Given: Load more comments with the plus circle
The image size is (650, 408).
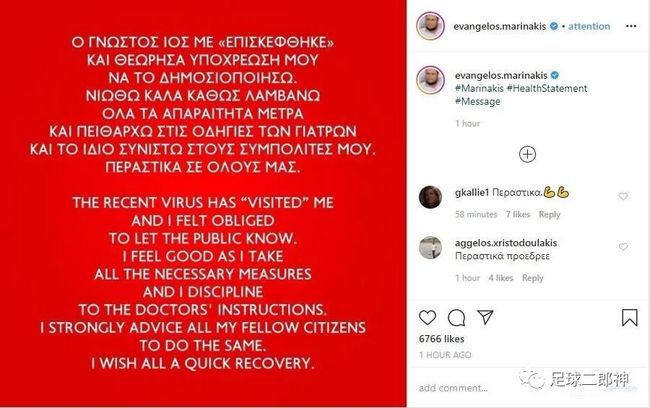Looking at the screenshot, I should pyautogui.click(x=527, y=154).
